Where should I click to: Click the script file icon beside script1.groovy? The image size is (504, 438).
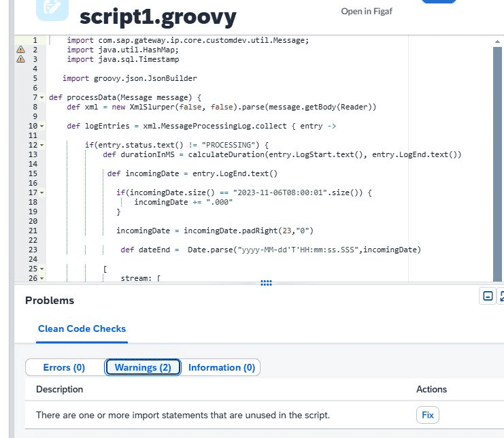pyautogui.click(x=52, y=10)
